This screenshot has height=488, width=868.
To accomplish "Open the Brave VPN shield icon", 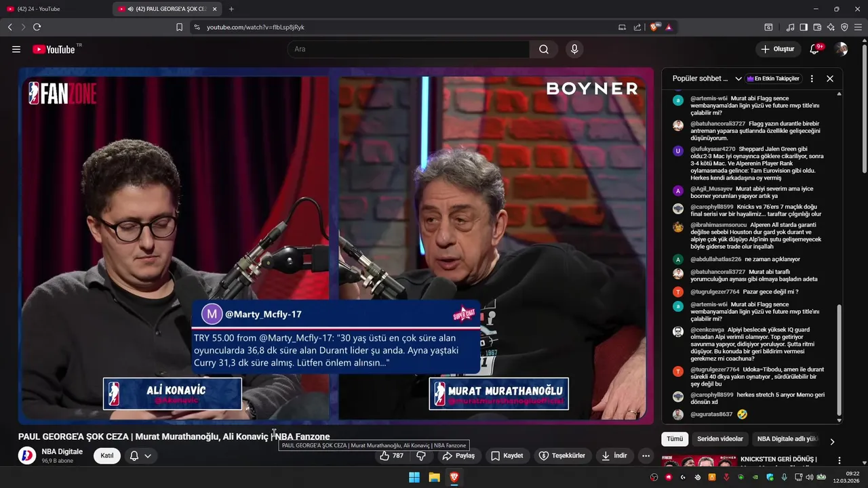I will tap(844, 27).
